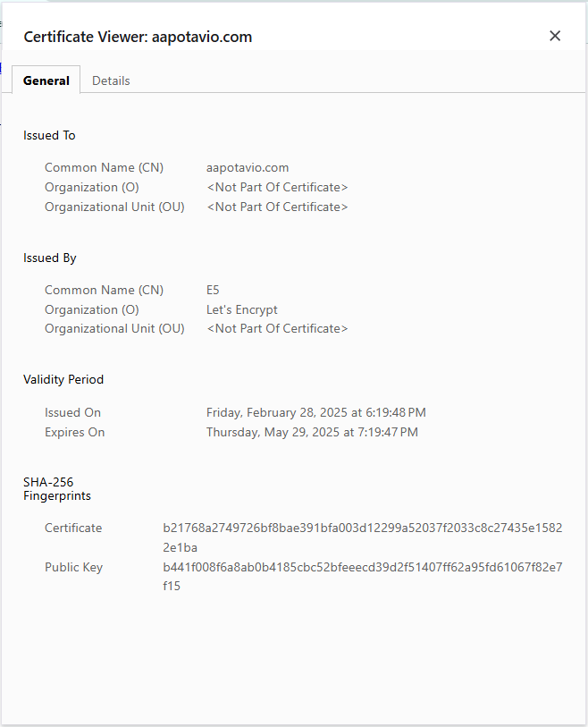Click the Public Key fingerprint hash
This screenshot has width=588, height=727.
(362, 576)
